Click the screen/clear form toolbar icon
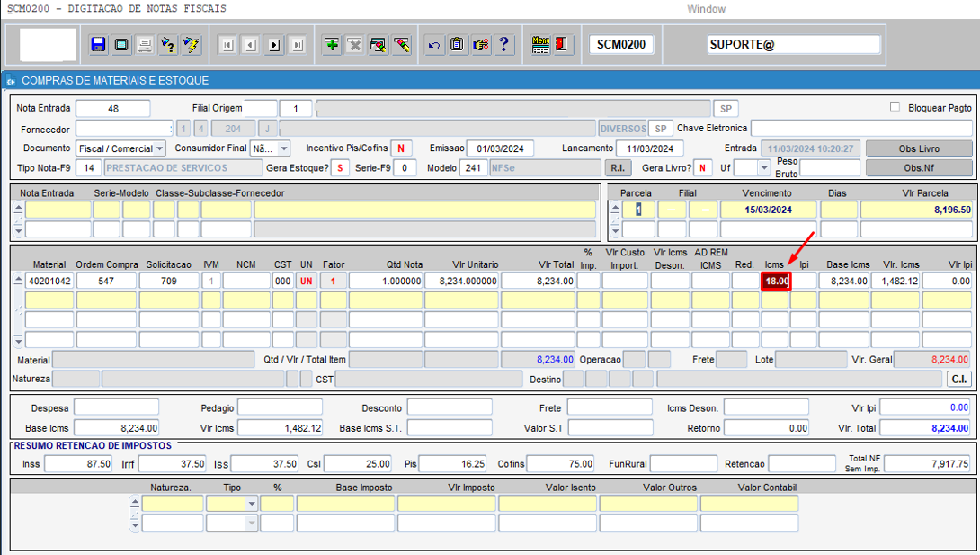 pyautogui.click(x=122, y=44)
